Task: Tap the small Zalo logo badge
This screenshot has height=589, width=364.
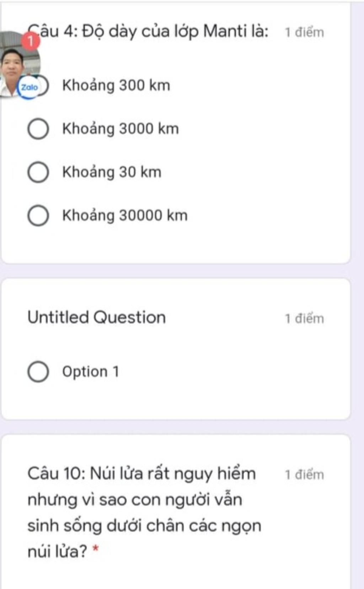Action: pyautogui.click(x=29, y=87)
